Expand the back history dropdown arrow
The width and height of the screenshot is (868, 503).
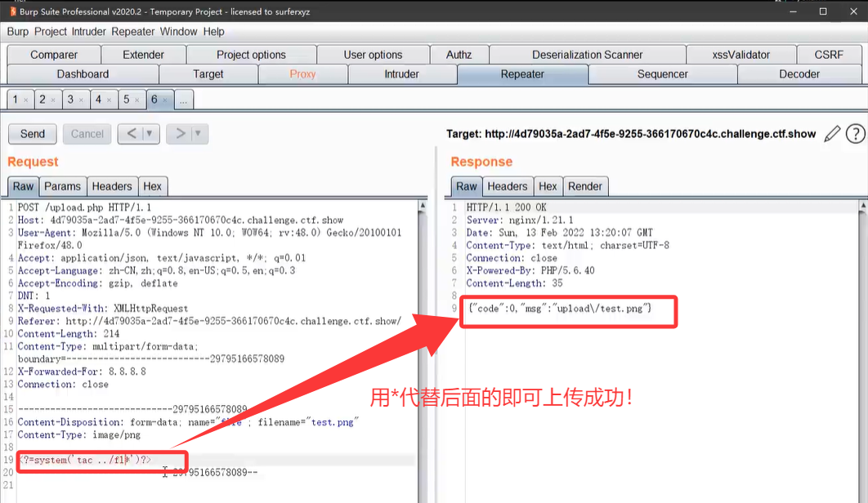click(150, 133)
